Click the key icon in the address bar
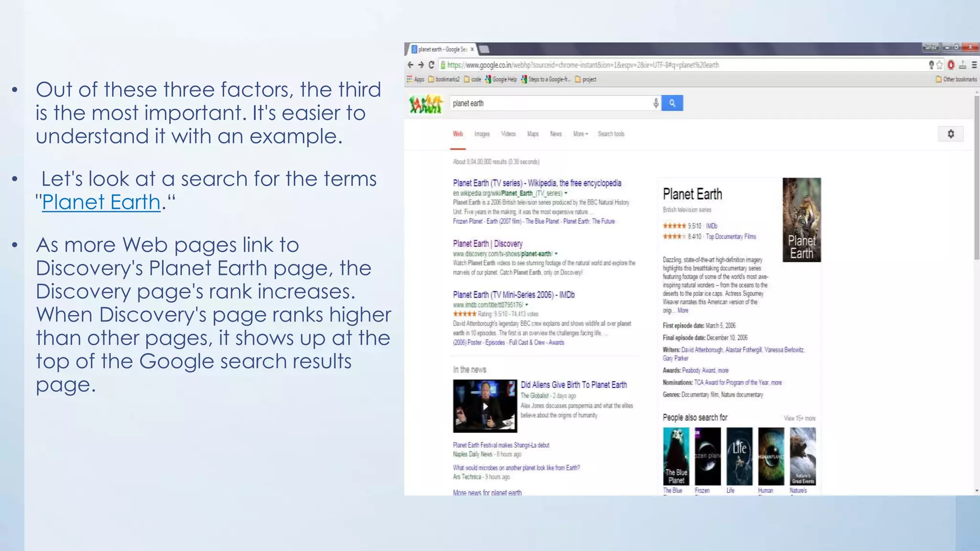This screenshot has height=551, width=980. [x=931, y=65]
